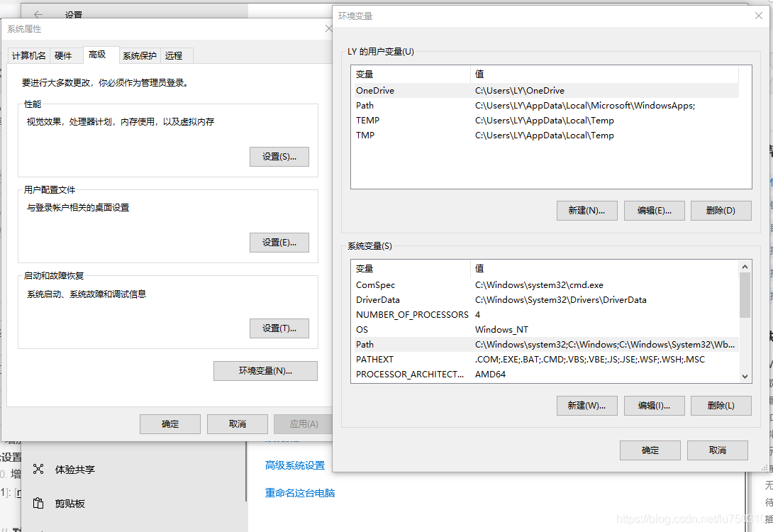Click 删除(L) for system variables
The image size is (773, 532).
(721, 406)
